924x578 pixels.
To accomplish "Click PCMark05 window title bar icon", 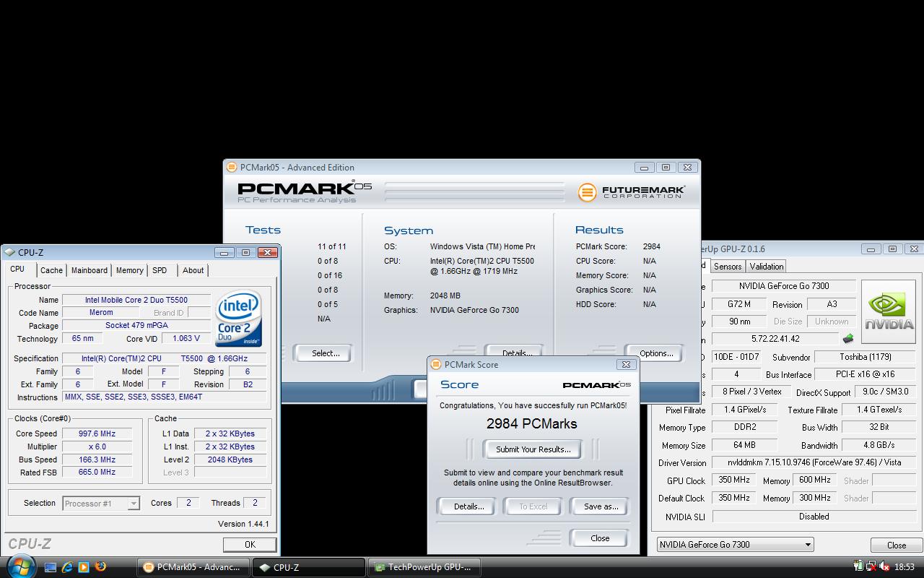I will pos(232,167).
